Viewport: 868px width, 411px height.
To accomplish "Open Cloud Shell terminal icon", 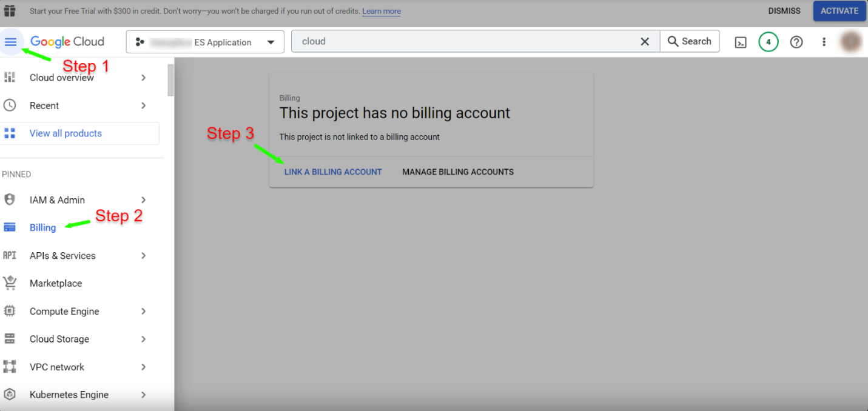I will point(741,42).
